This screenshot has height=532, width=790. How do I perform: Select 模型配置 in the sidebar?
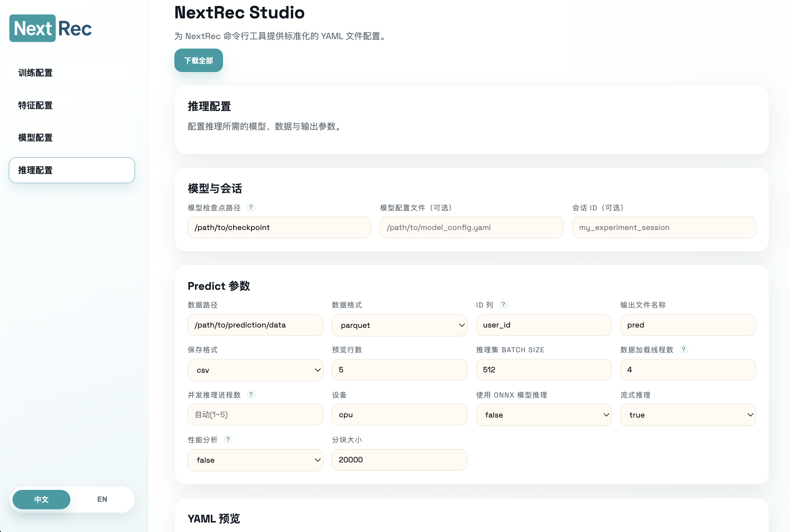[x=72, y=138]
